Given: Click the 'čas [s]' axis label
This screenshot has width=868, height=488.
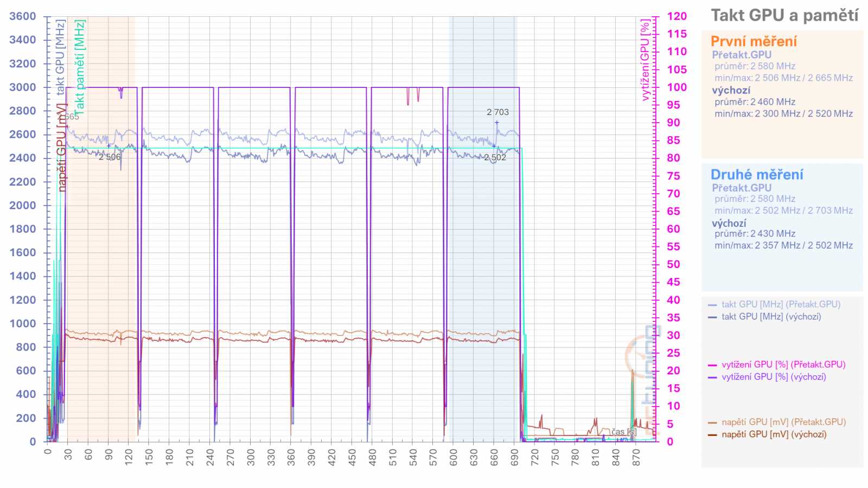Looking at the screenshot, I should (x=623, y=432).
